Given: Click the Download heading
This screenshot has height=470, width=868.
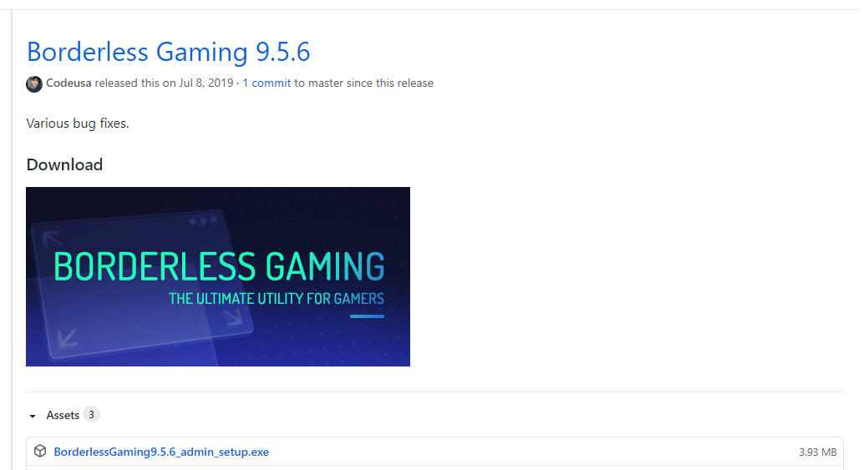Looking at the screenshot, I should click(x=65, y=164).
